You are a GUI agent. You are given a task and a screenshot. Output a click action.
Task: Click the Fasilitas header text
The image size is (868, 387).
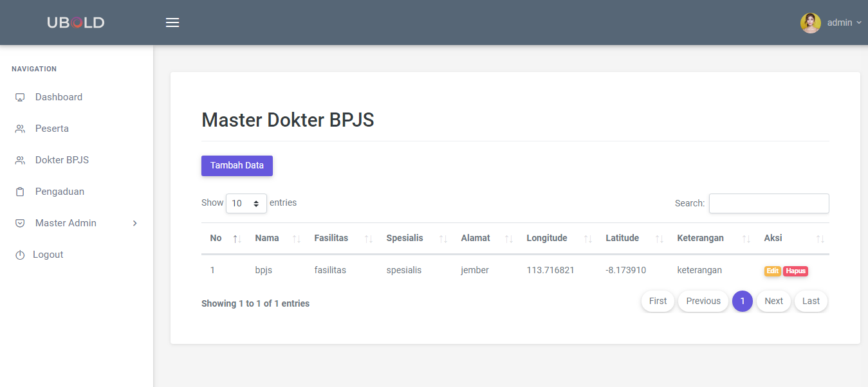[331, 238]
